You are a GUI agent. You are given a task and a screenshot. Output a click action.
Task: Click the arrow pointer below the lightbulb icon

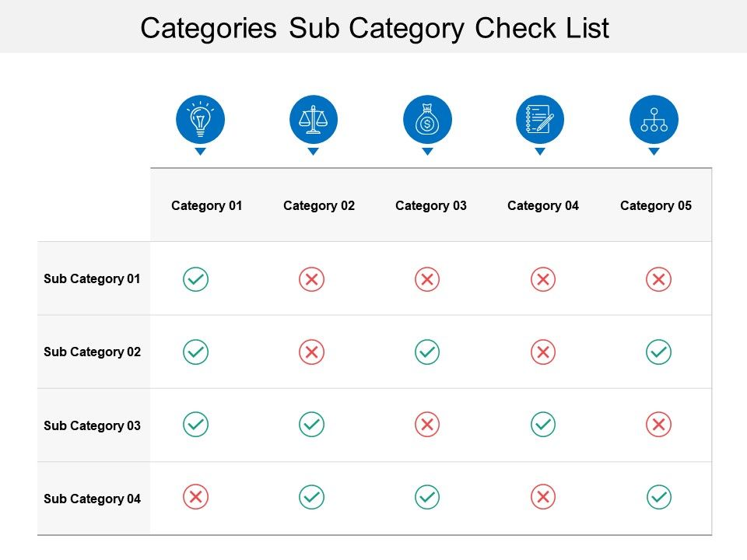coord(200,152)
